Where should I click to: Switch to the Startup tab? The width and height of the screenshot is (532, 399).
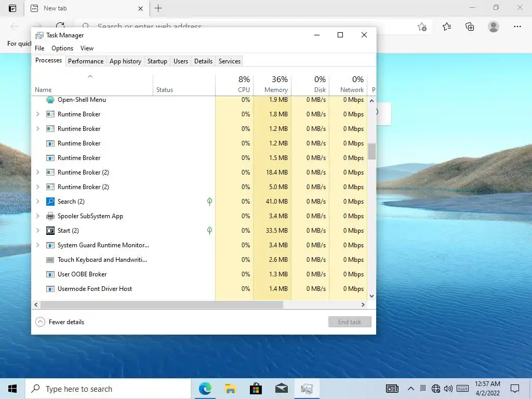157,61
